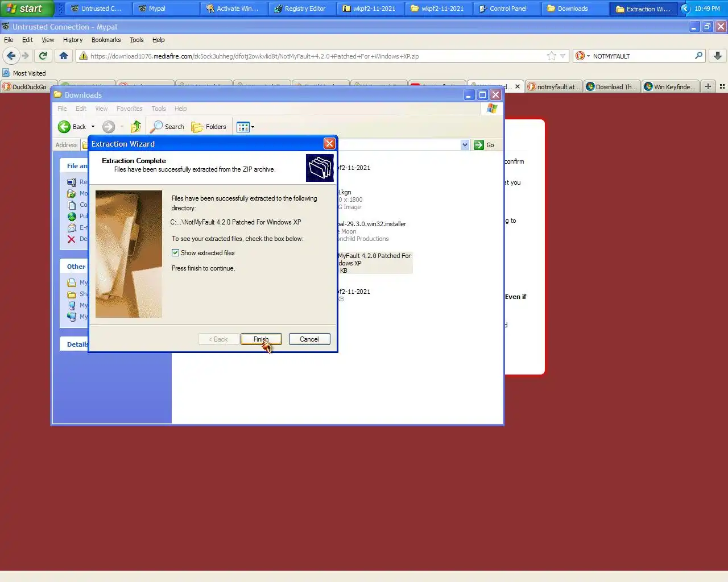728x582 pixels.
Task: Switch to Mypal taskbar button
Action: tap(166, 9)
